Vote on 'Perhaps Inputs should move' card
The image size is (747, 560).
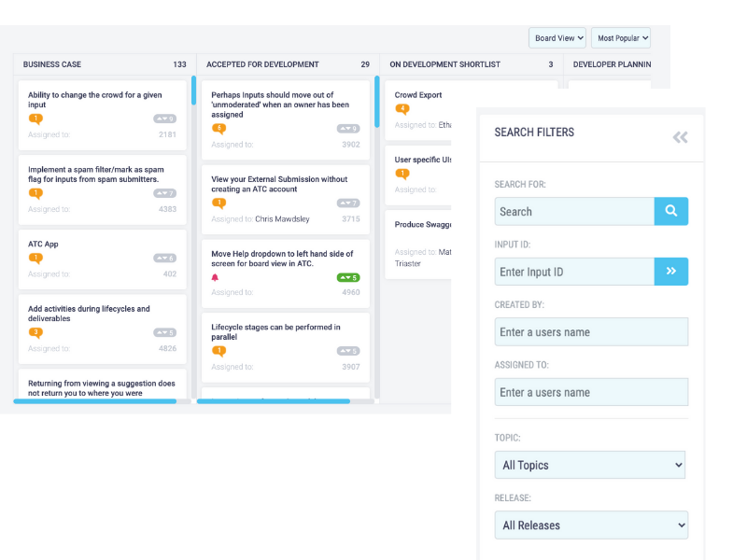[348, 129]
